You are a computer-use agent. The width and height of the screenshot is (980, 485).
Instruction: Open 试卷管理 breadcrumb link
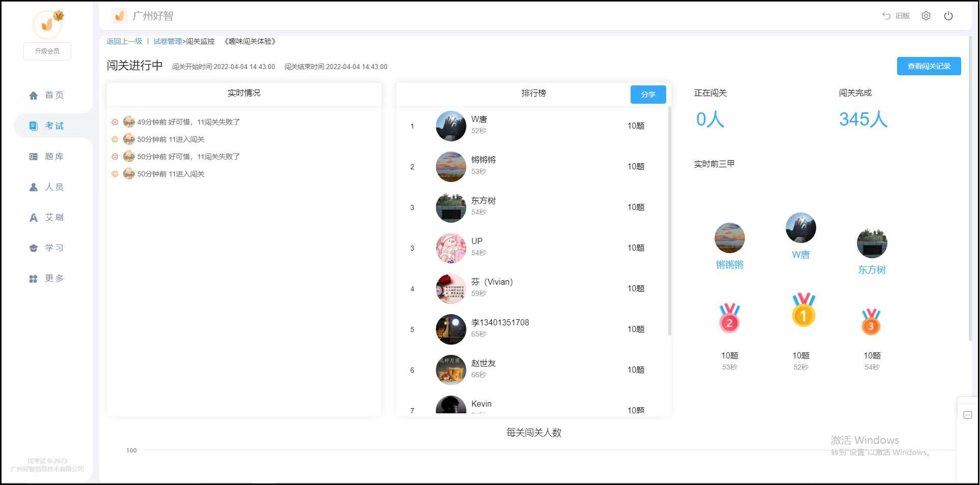point(167,41)
